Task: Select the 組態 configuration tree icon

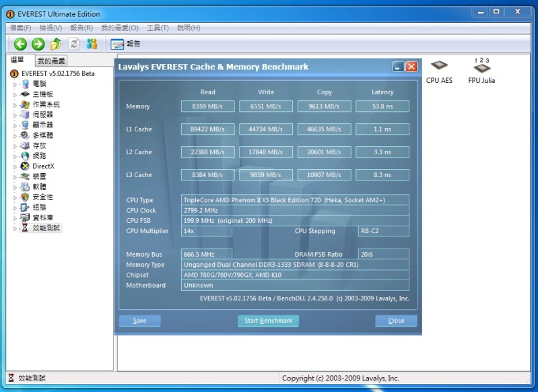Action: 25,207
